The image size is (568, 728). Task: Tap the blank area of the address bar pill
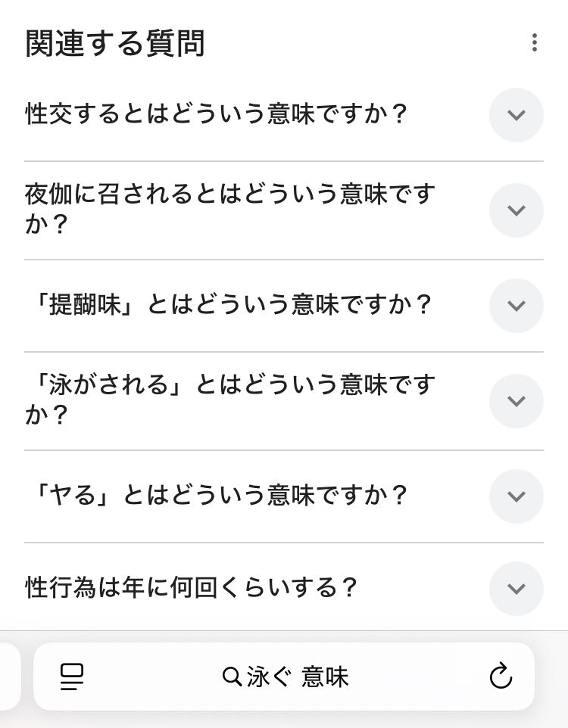coord(409,677)
